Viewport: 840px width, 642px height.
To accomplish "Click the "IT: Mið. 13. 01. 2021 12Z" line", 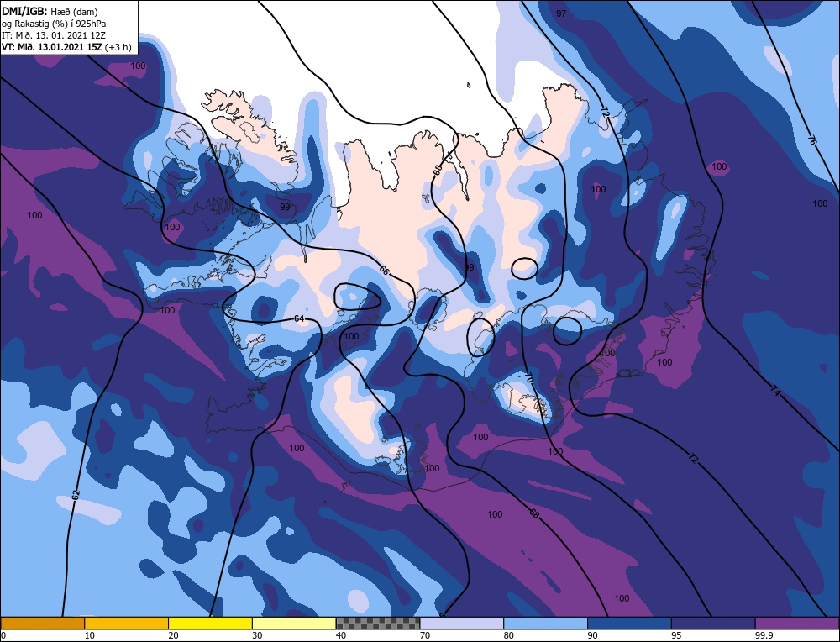I will point(54,35).
